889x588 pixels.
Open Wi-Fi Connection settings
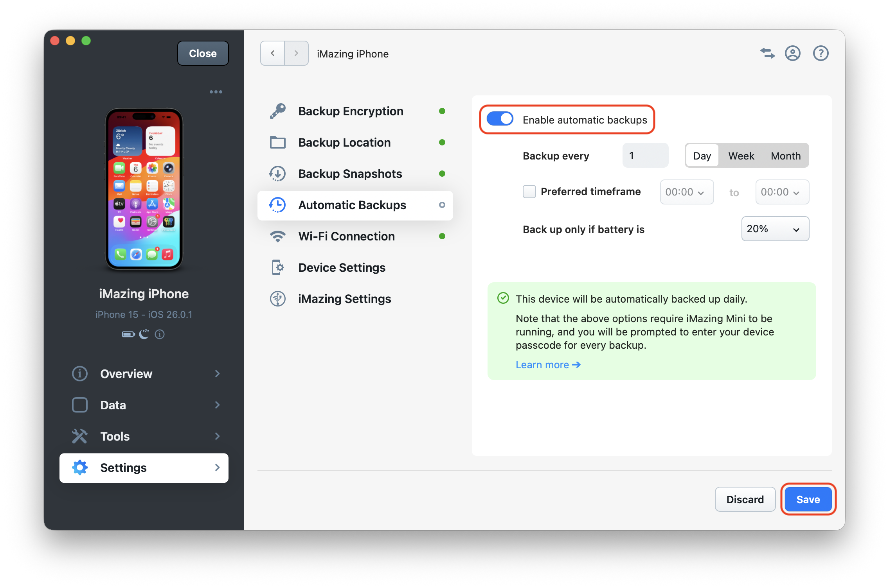tap(346, 236)
